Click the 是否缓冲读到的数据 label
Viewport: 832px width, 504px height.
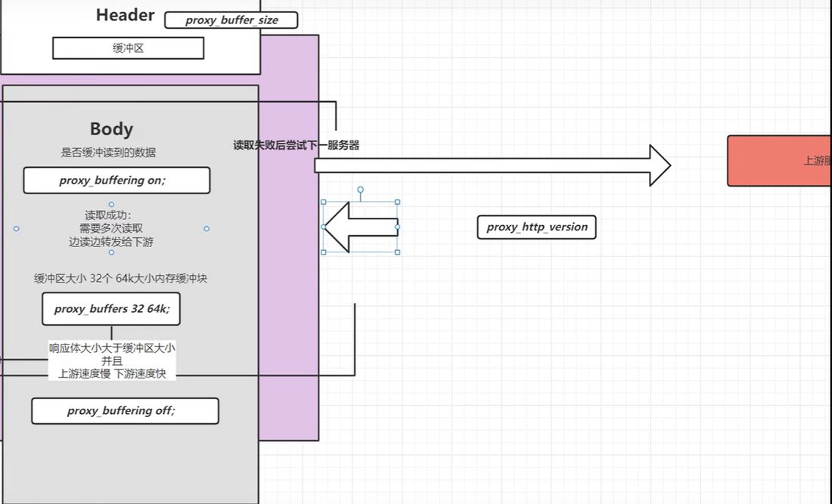coord(108,153)
